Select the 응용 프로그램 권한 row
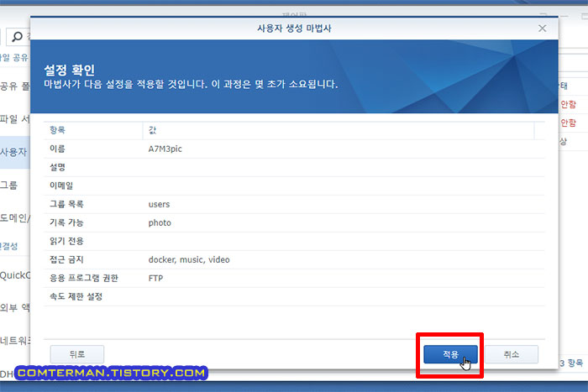Screen dimensions: 588x392 click(294, 278)
